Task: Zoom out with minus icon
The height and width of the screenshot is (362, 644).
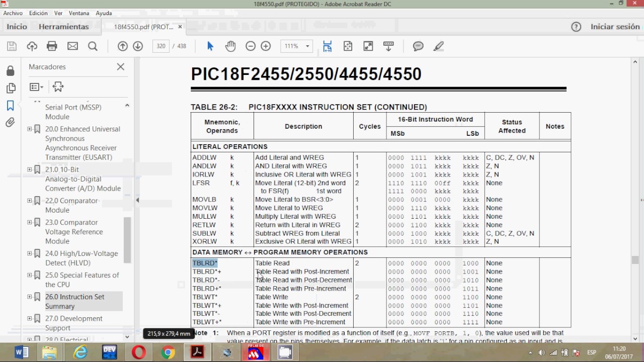Action: [x=251, y=46]
